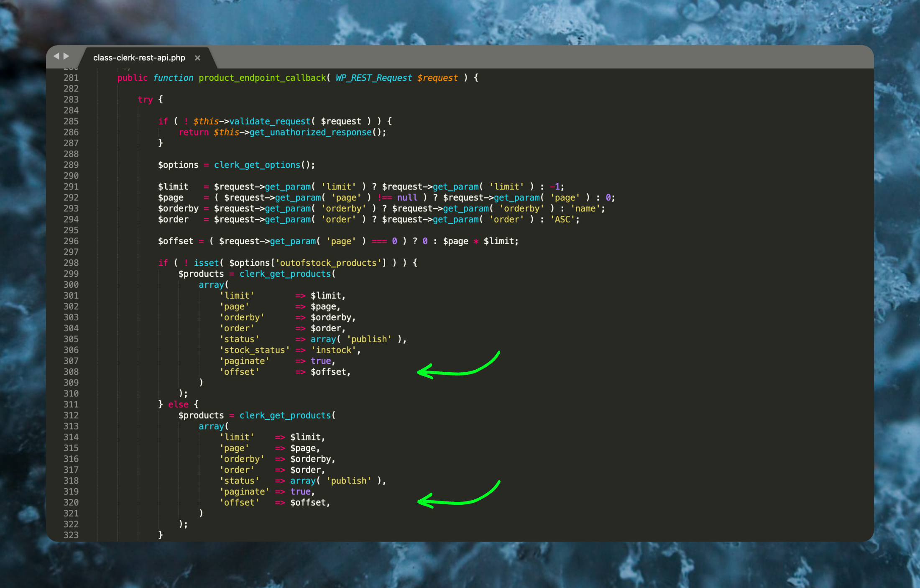Viewport: 920px width, 588px height.
Task: Click line number 311 in the gutter
Action: [x=71, y=404]
